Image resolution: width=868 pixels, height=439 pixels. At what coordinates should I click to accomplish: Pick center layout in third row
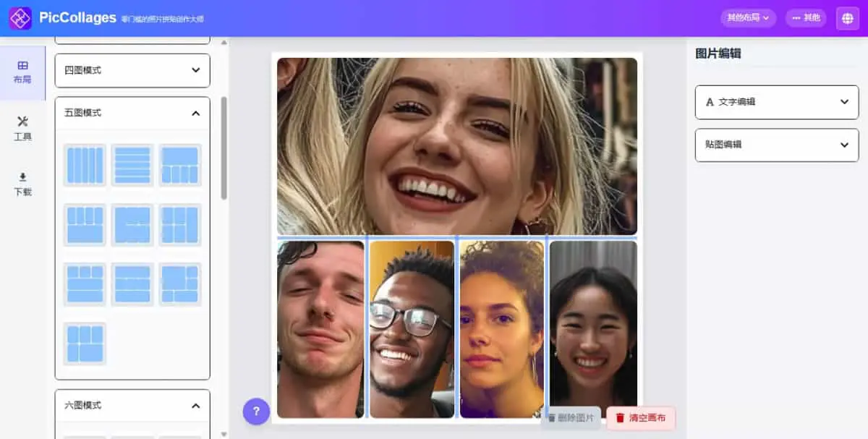click(x=132, y=284)
